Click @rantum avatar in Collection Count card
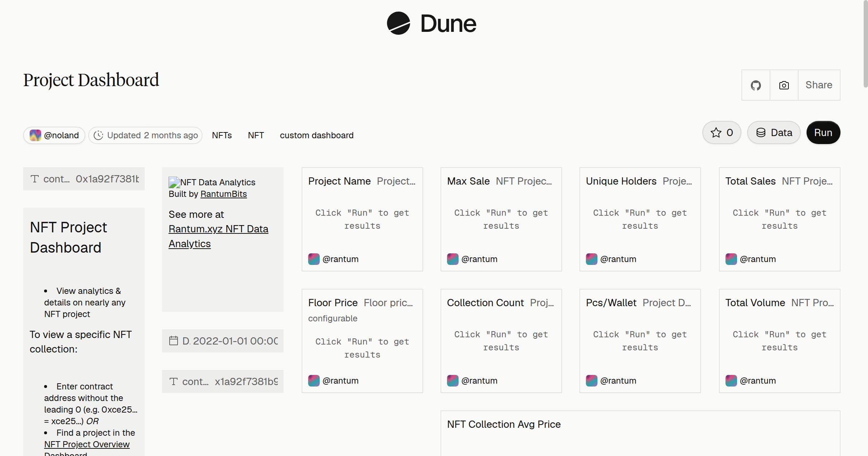868x456 pixels. pyautogui.click(x=453, y=381)
